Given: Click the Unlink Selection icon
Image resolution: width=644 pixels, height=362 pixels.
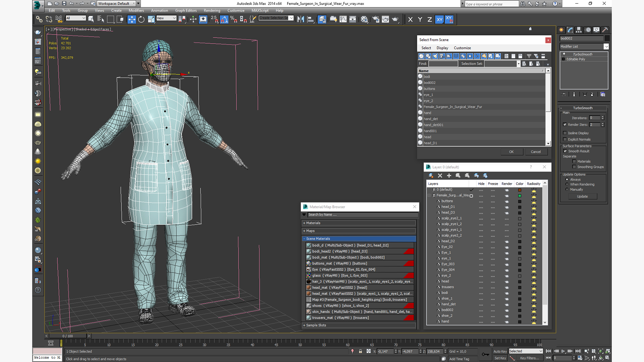Looking at the screenshot, I should coord(49,19).
